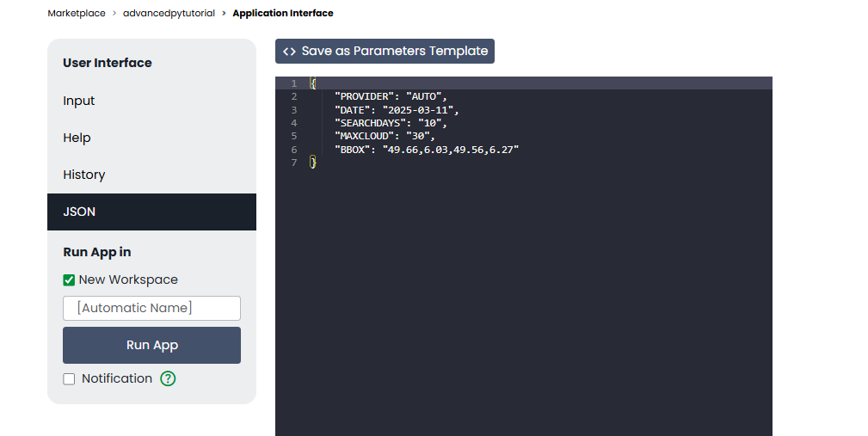Click the Notification help question mark icon
Viewport: 868px width, 436px height.
coord(168,378)
